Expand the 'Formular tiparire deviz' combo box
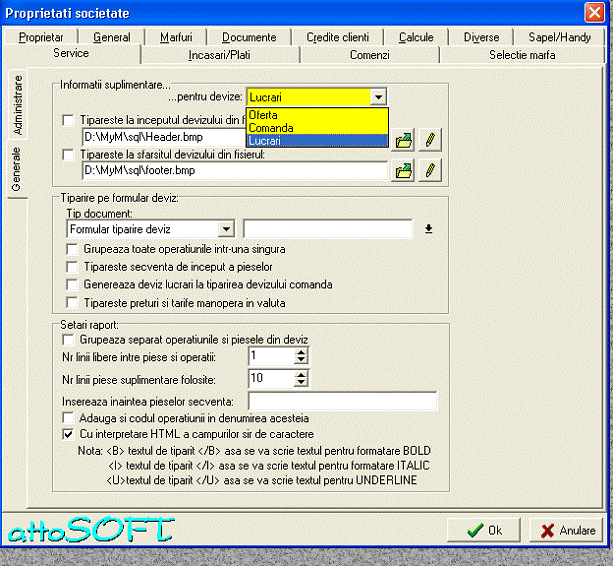This screenshot has height=566, width=614. click(226, 230)
